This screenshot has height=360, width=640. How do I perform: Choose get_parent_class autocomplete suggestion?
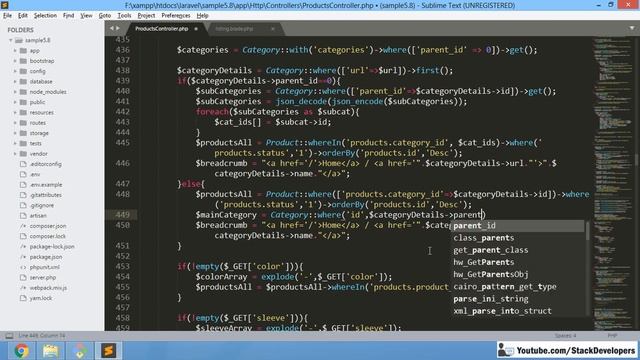[518, 250]
